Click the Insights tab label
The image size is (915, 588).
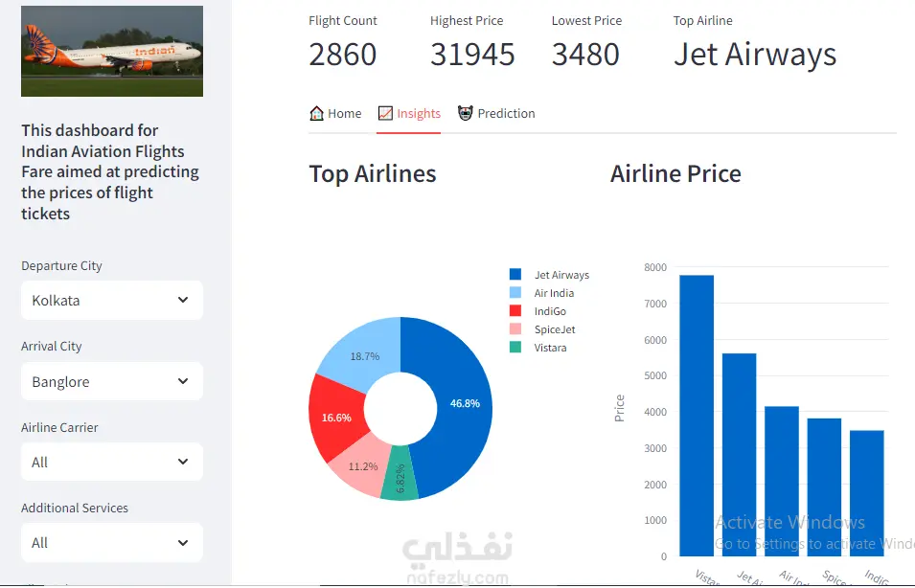(x=419, y=113)
